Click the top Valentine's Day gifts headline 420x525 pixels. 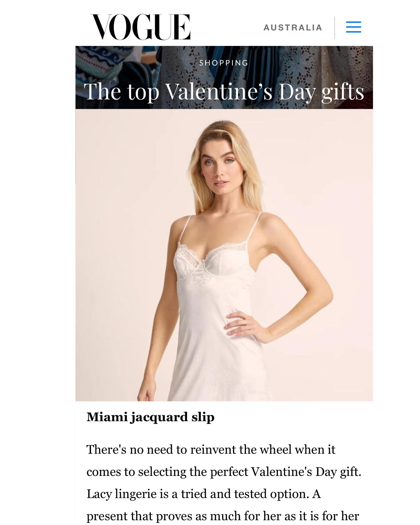click(x=224, y=92)
